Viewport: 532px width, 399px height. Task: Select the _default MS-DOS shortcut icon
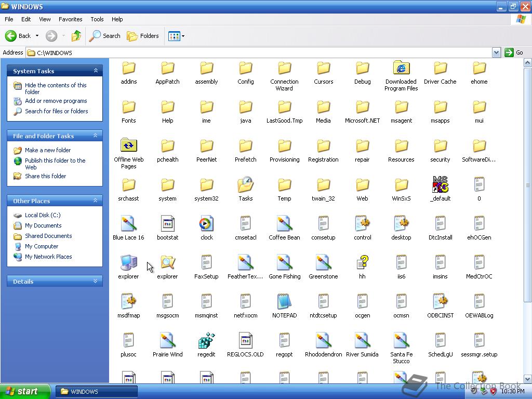[x=441, y=184]
